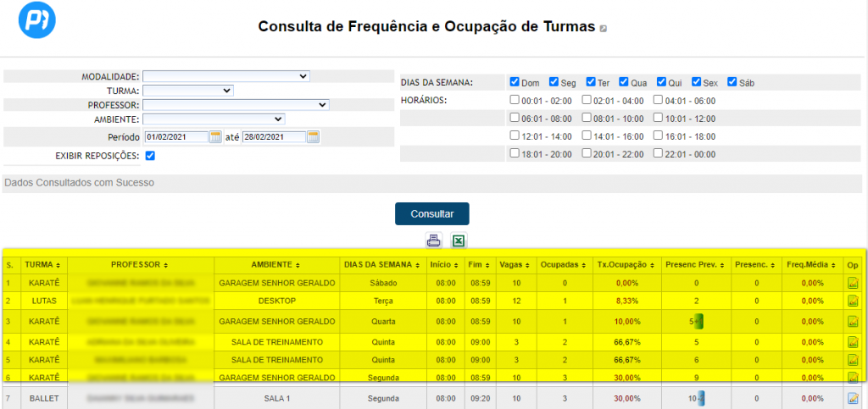Open the Professor dropdown list
The height and width of the screenshot is (409, 868).
coord(235,105)
